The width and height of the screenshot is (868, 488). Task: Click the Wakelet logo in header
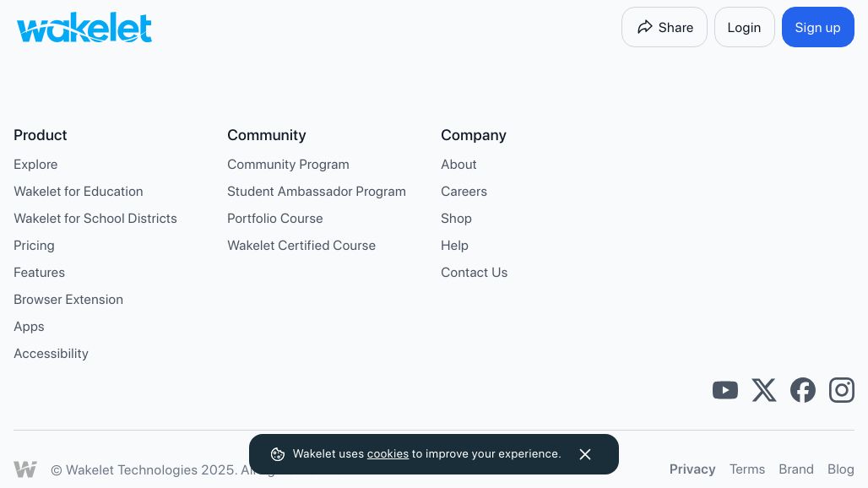[84, 28]
